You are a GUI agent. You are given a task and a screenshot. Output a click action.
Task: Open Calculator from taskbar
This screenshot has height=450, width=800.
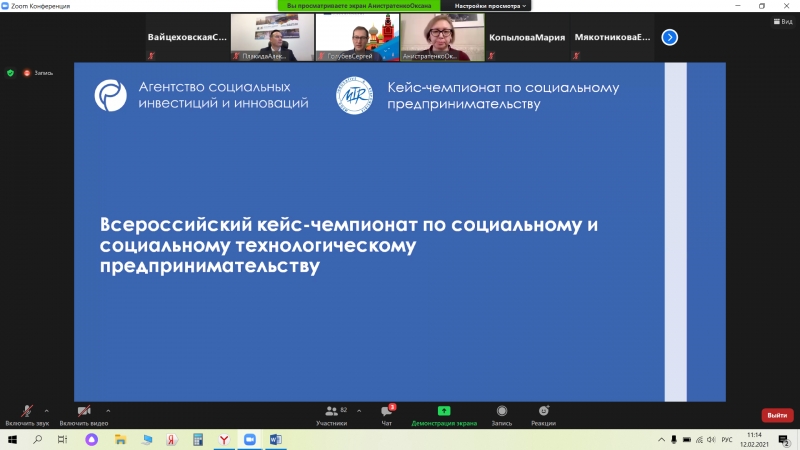[198, 439]
